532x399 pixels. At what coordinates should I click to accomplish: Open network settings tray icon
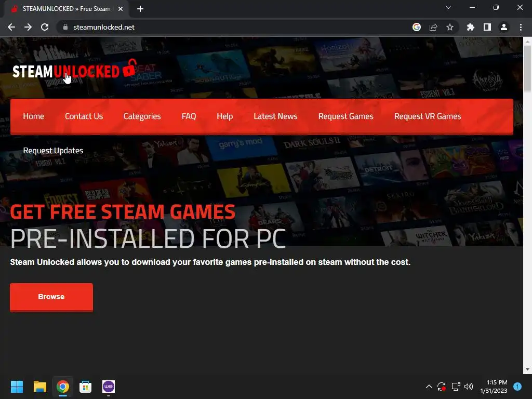click(456, 387)
